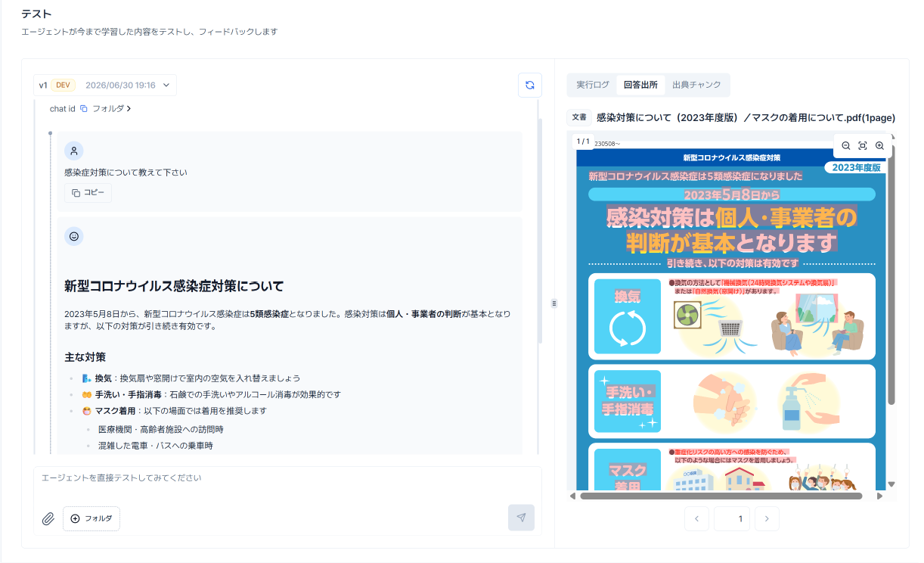
Task: Click horizontal scrollbar right arrow in PDF
Action: 879,496
